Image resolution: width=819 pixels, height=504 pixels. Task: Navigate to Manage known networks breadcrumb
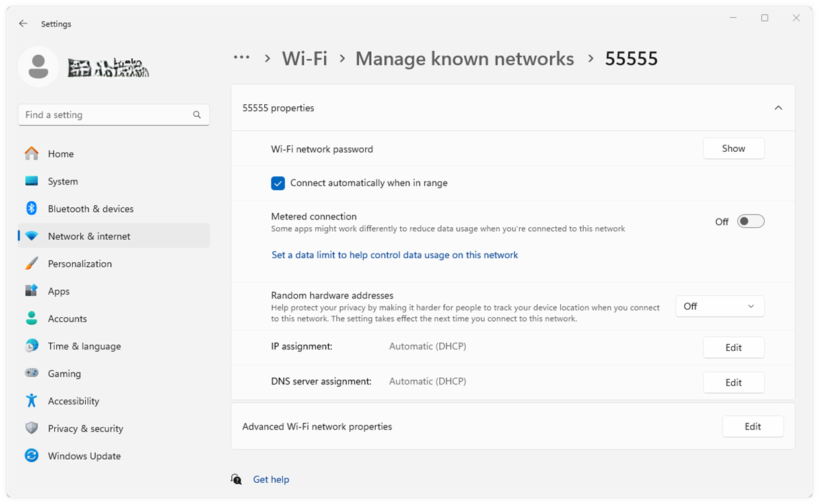pos(464,59)
